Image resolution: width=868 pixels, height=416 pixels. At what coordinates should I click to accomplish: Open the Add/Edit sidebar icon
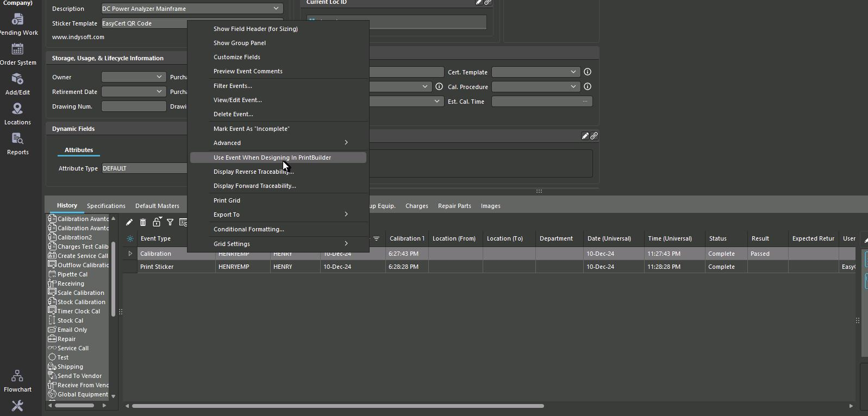click(17, 84)
